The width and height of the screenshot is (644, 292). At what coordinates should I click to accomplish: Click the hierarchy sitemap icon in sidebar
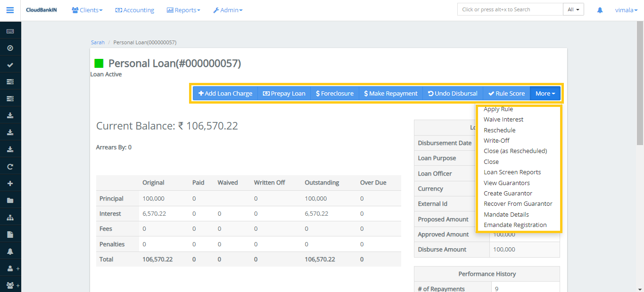coord(10,217)
